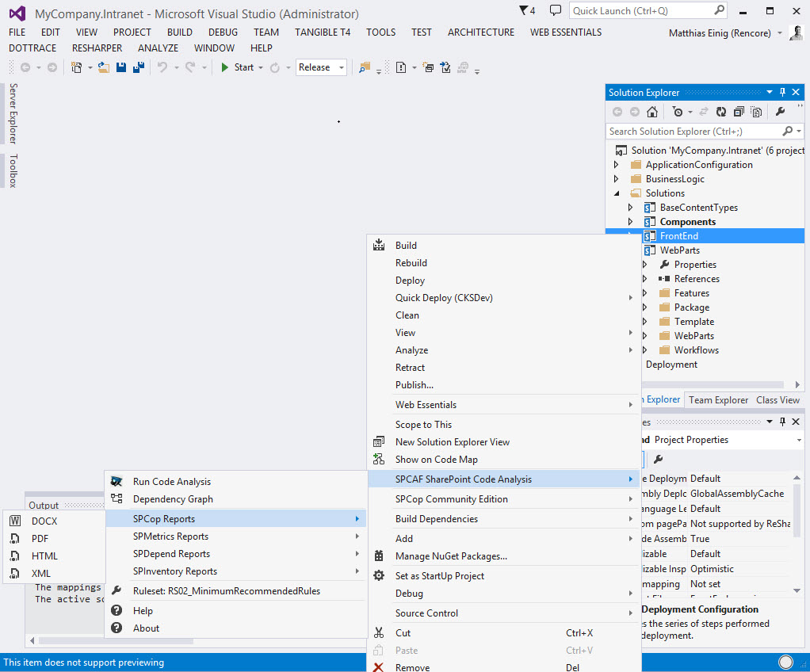
Task: Open the RESHARPER menu in menu bar
Action: 97,48
